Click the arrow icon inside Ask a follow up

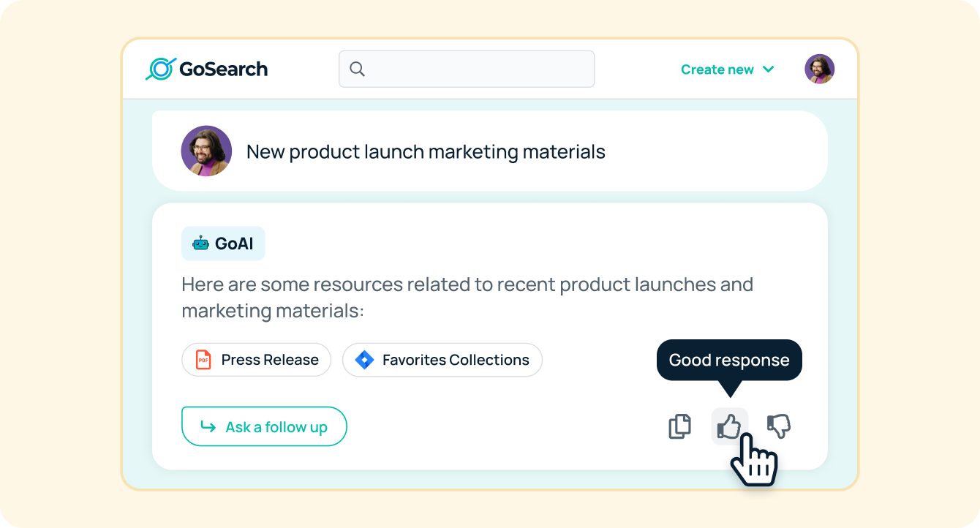208,426
